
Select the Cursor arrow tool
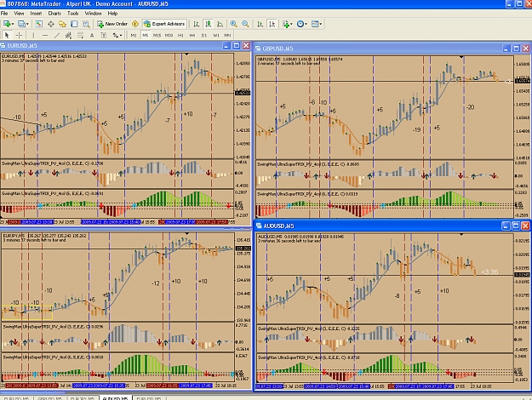pyautogui.click(x=7, y=35)
